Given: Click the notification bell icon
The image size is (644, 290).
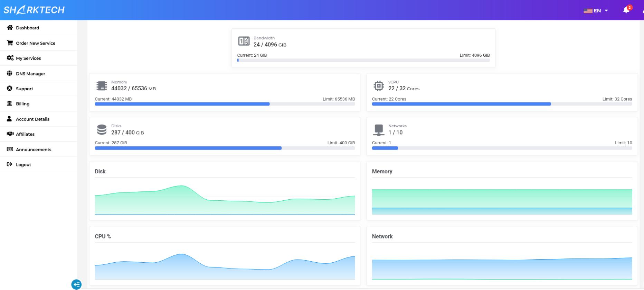Looking at the screenshot, I should tap(626, 10).
